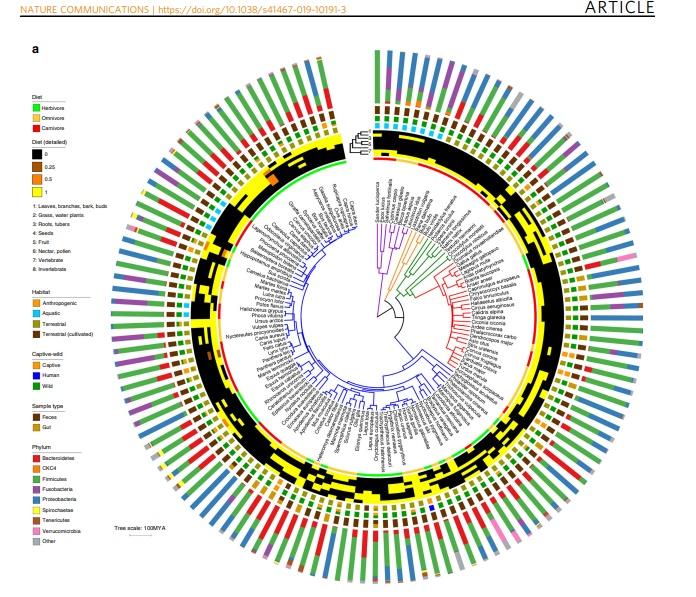Click the Verrucomicrobia legend label text
696x597 pixels.
(x=61, y=531)
